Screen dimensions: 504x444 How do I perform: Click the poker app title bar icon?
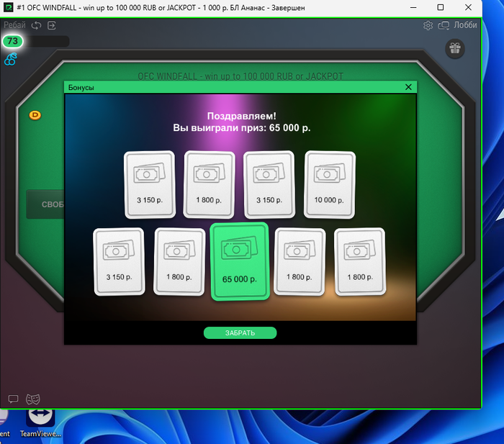[x=9, y=7]
